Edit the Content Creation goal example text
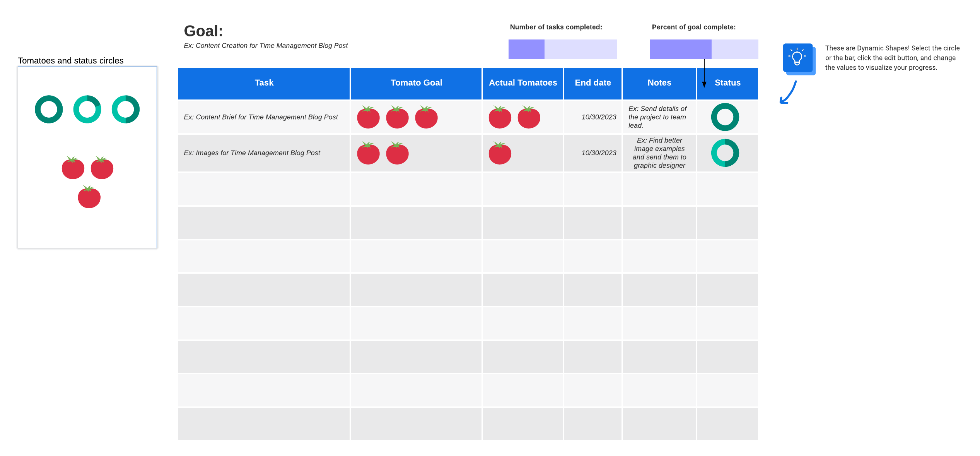The height and width of the screenshot is (456, 980). click(266, 46)
